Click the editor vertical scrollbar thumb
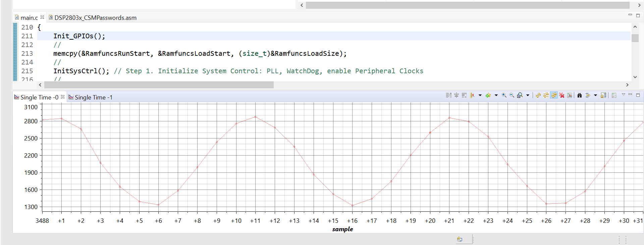The height and width of the screenshot is (245, 644). (x=635, y=38)
